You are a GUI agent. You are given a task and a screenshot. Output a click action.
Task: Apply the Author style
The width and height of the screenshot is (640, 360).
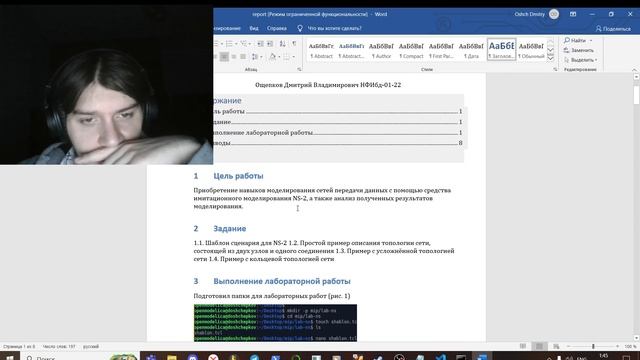(381, 50)
